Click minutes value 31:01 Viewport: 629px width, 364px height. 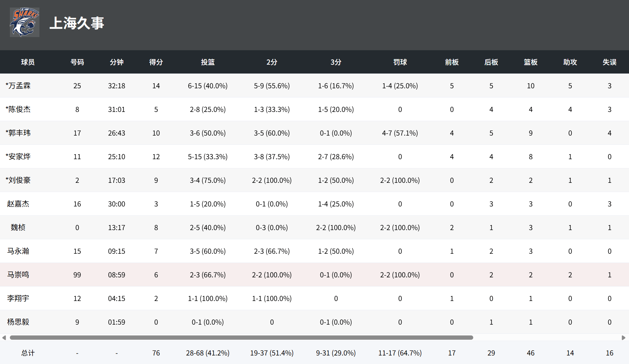[117, 109]
